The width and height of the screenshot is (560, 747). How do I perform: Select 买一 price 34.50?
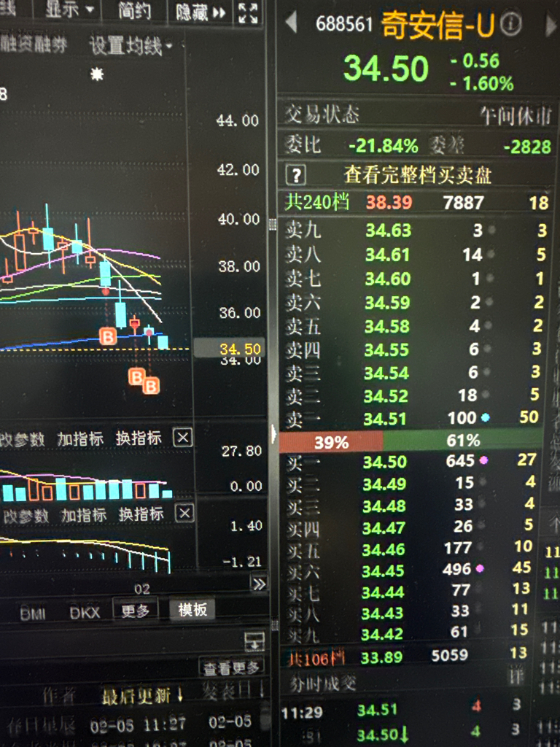(x=385, y=462)
